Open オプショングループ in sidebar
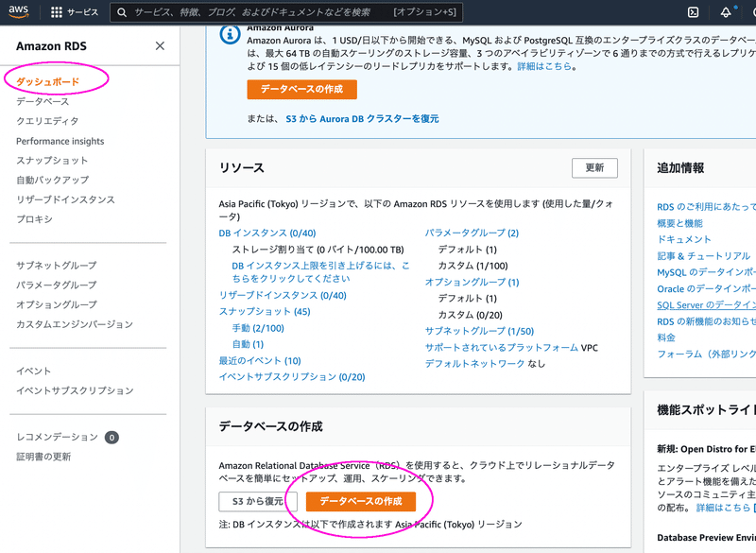756x553 pixels. [x=57, y=304]
